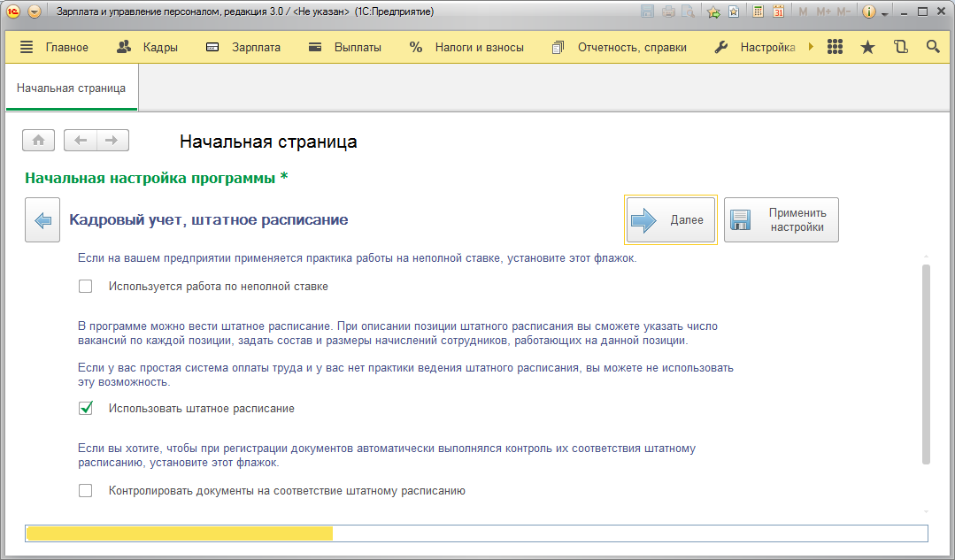
Task: Enable Контролировать документы на соответствие checkbox
Action: point(85,491)
